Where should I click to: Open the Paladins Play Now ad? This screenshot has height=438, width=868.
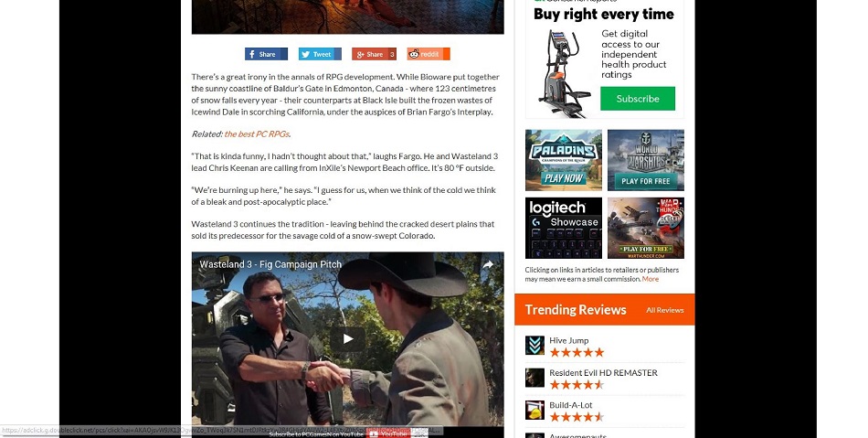(564, 160)
